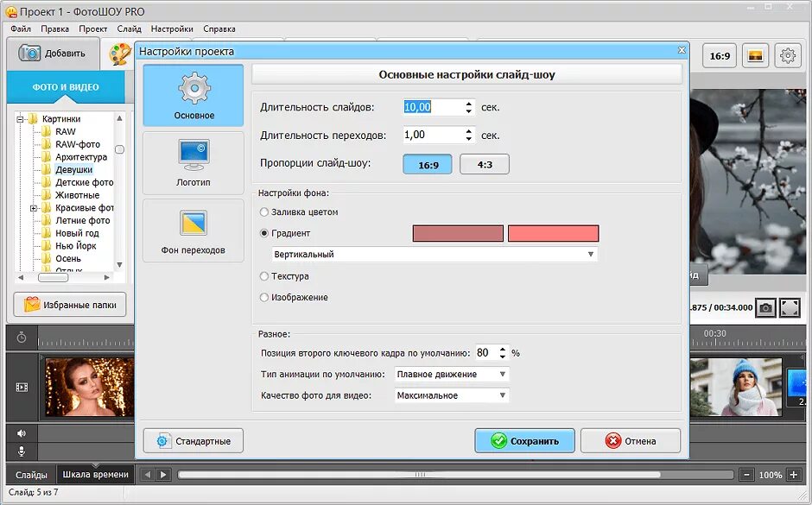Select Архитектура folder in tree

(81, 157)
